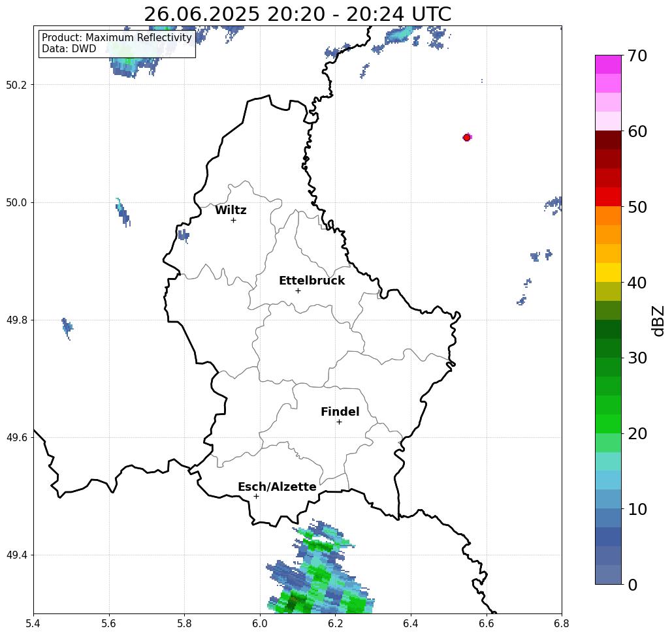Click the latitude label 49.8

(x=16, y=320)
